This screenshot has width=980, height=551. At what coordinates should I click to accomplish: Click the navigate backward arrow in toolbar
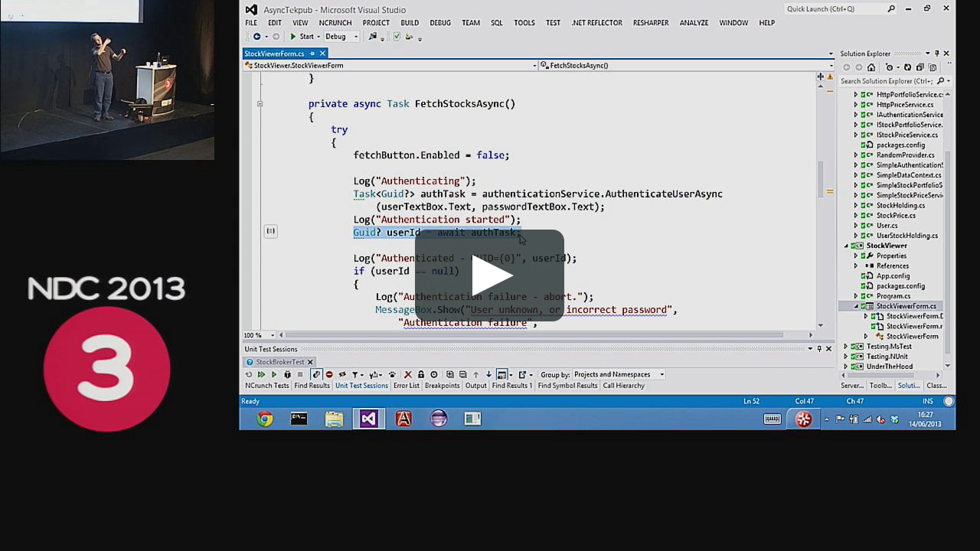coord(257,37)
